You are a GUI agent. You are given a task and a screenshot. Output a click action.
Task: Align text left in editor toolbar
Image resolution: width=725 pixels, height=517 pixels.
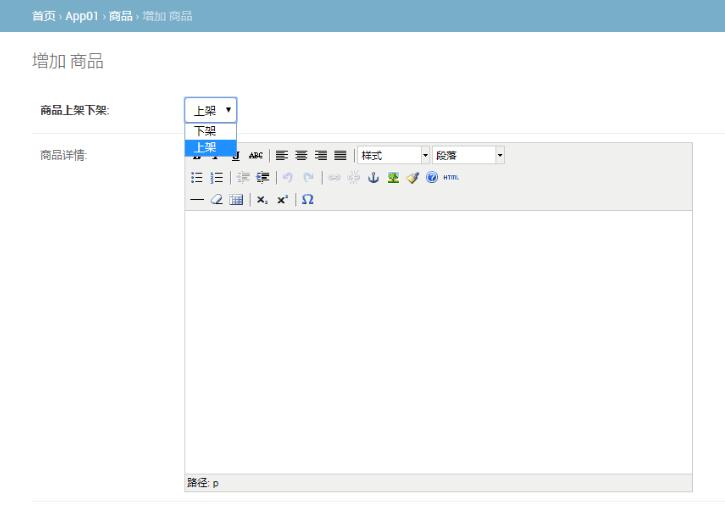282,155
